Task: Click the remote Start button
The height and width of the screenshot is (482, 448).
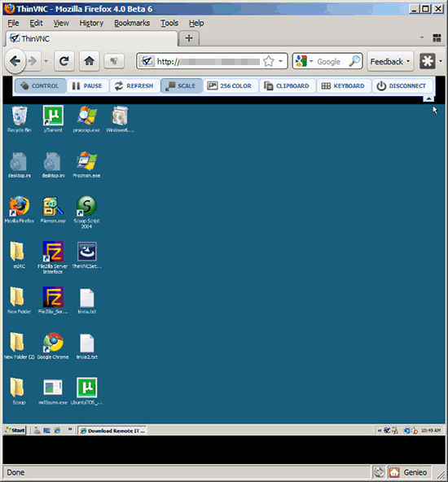Action: click(x=15, y=430)
